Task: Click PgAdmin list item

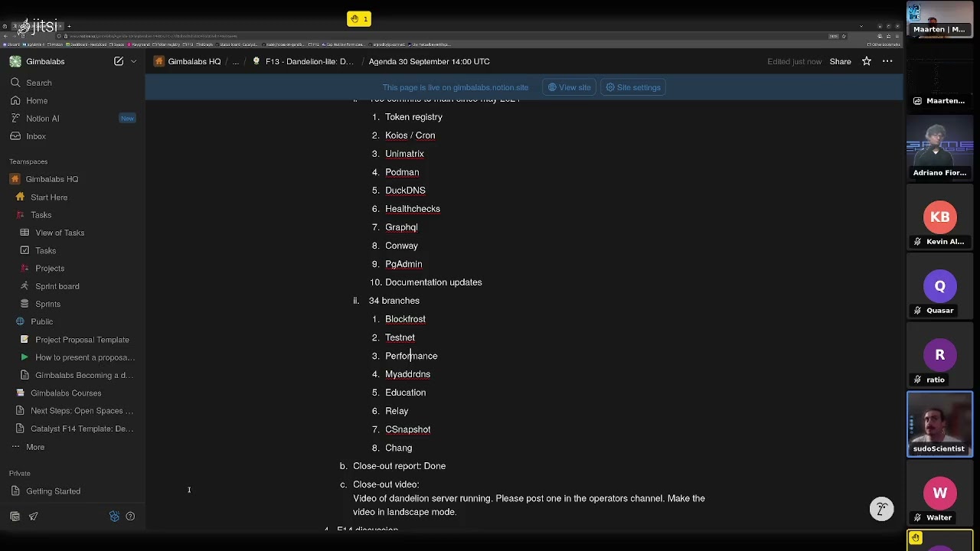Action: point(403,264)
